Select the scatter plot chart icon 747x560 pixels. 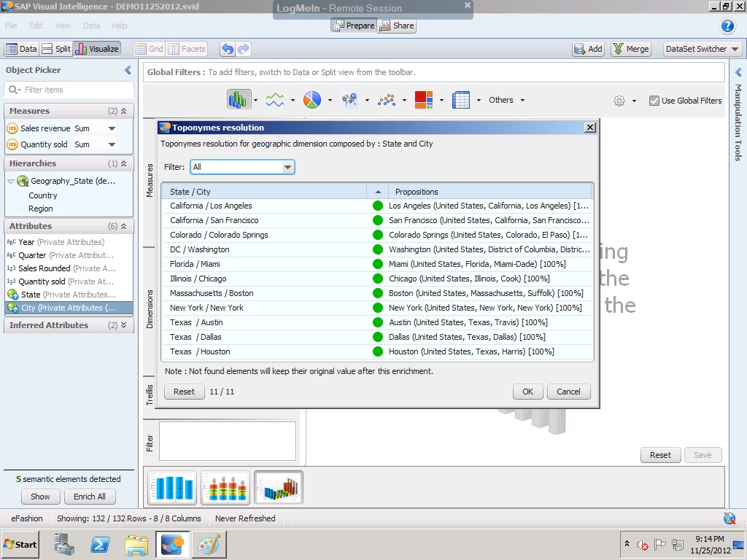coord(387,100)
